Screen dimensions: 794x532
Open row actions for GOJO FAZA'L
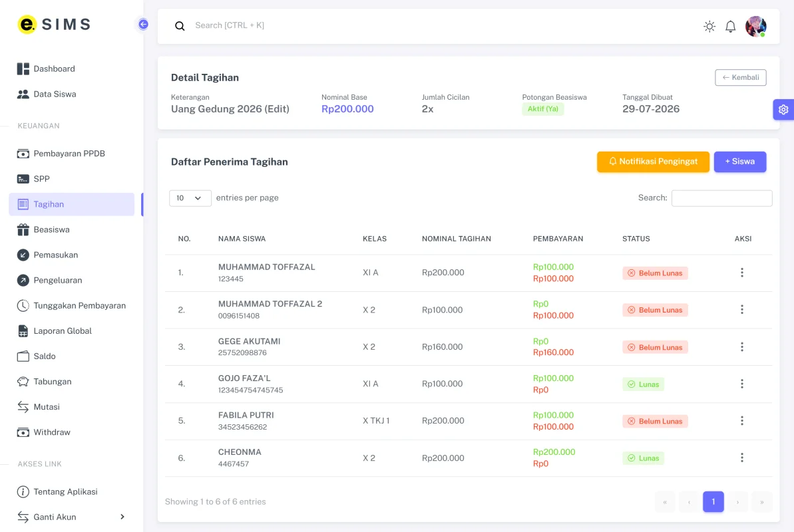click(742, 384)
